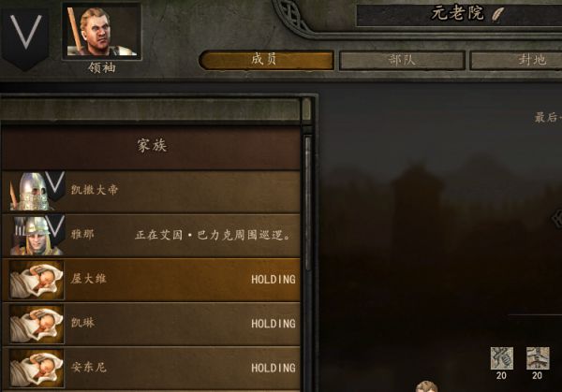Viewport: 562px width, 392px height.
Task: Click the first skill icon showing 20
Action: 501,358
